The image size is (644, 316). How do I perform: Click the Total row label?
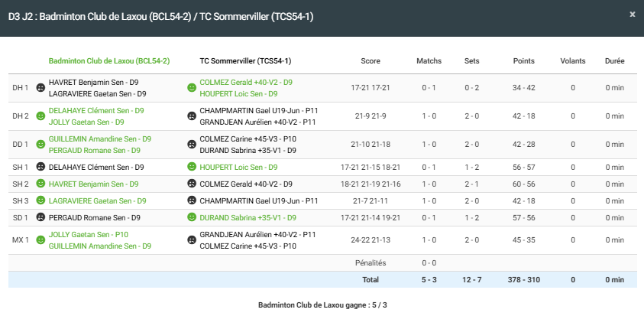pyautogui.click(x=371, y=279)
